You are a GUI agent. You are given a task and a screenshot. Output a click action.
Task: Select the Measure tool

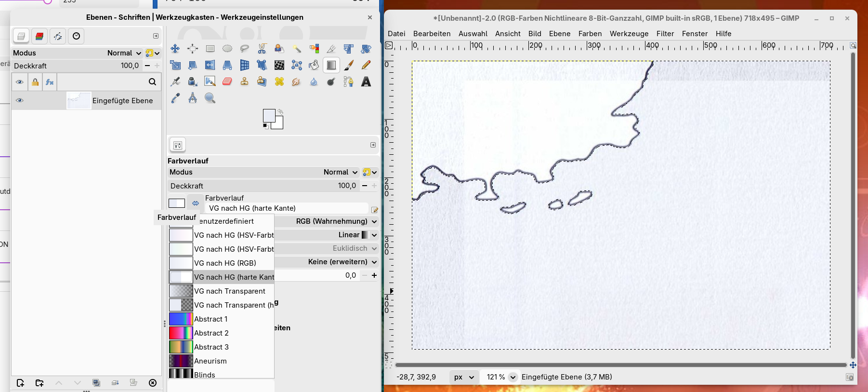(193, 98)
